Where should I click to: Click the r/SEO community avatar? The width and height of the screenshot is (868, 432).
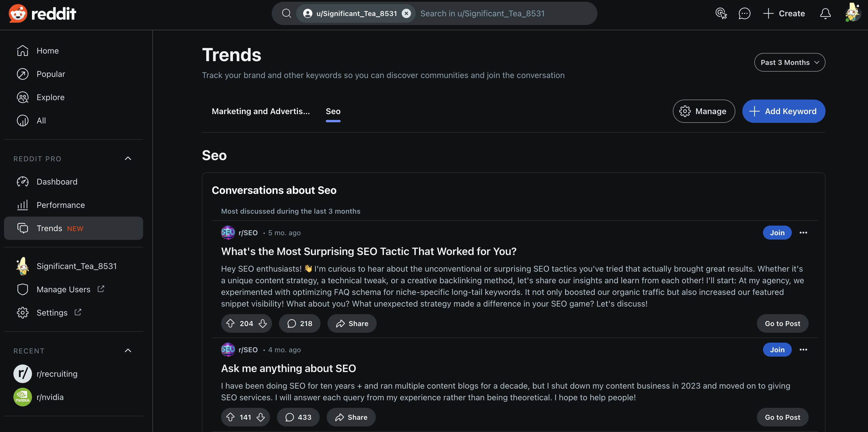(228, 232)
